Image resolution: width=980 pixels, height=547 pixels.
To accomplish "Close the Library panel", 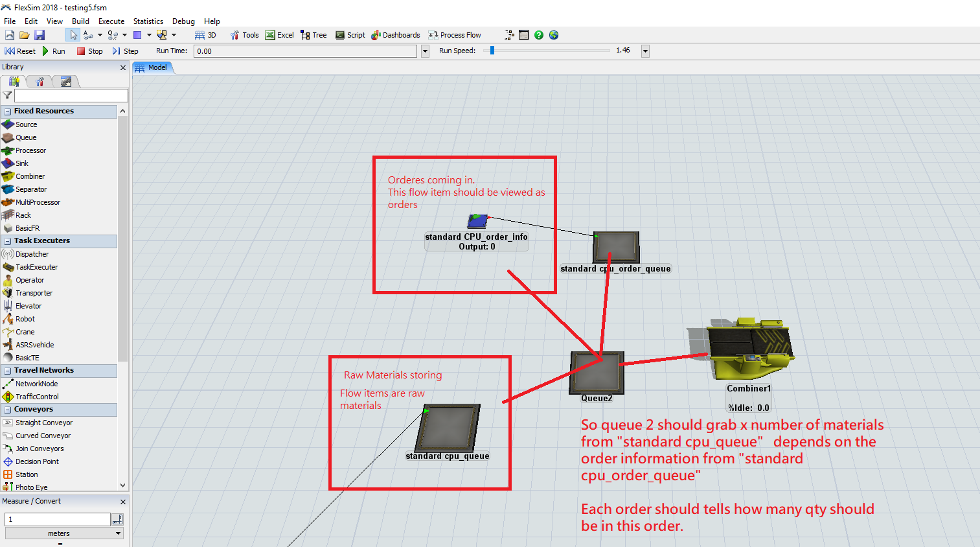I will point(123,67).
